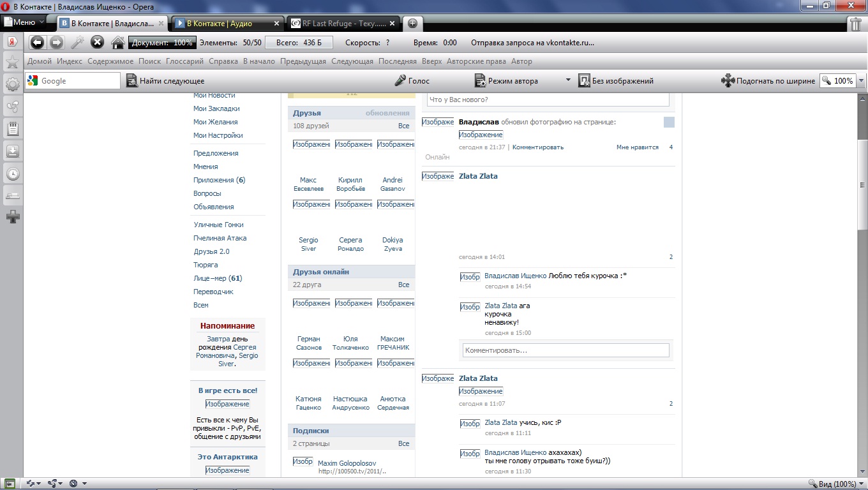Switch to the В Контакте | Аудио tab

click(x=228, y=24)
